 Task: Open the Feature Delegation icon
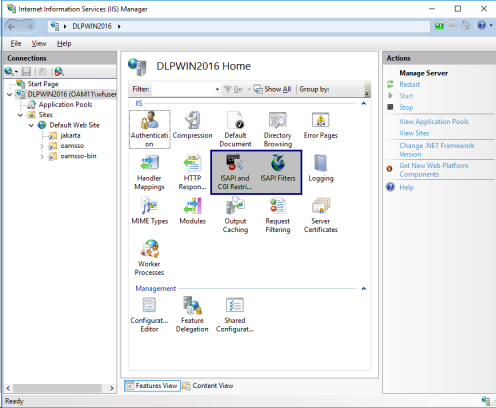point(192,315)
